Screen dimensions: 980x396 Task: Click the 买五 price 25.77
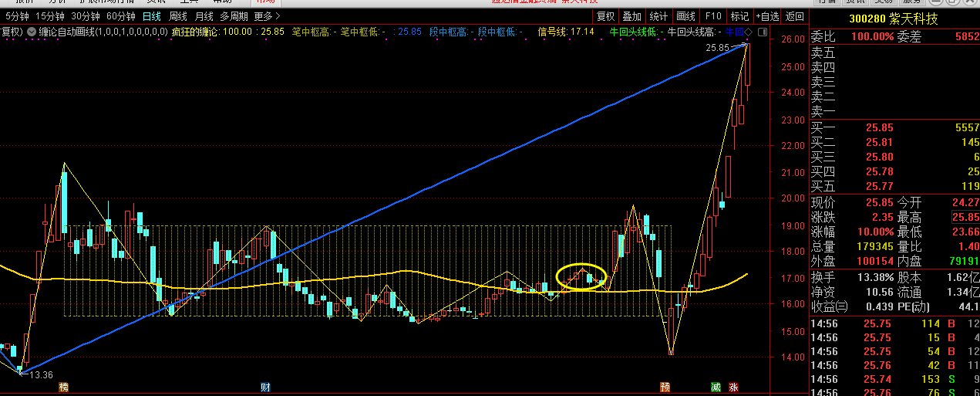pos(879,186)
